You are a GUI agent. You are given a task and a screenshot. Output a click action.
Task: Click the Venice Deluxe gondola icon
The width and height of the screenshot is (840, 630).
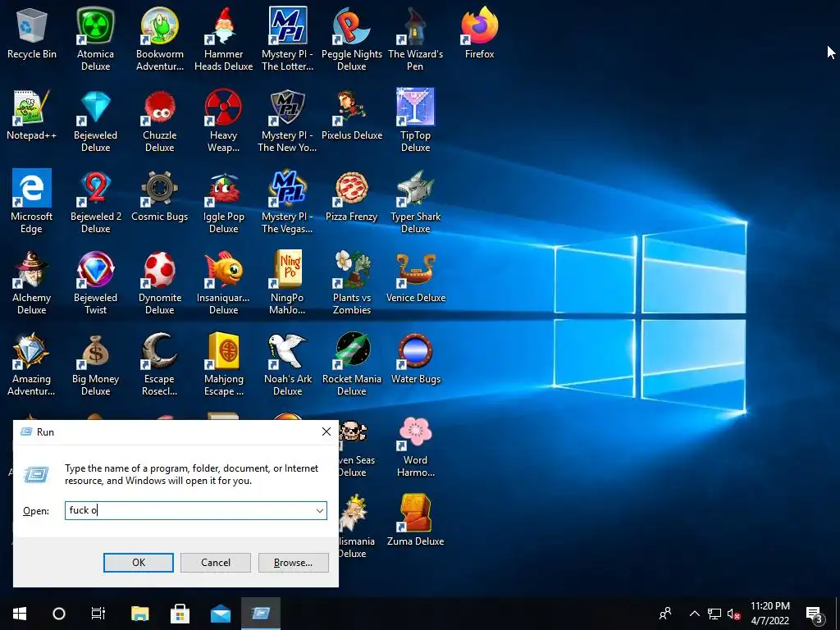416,277
